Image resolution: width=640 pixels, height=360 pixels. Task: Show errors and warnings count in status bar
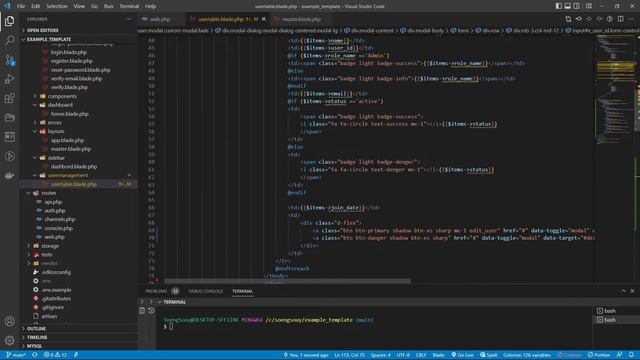[x=55, y=355]
